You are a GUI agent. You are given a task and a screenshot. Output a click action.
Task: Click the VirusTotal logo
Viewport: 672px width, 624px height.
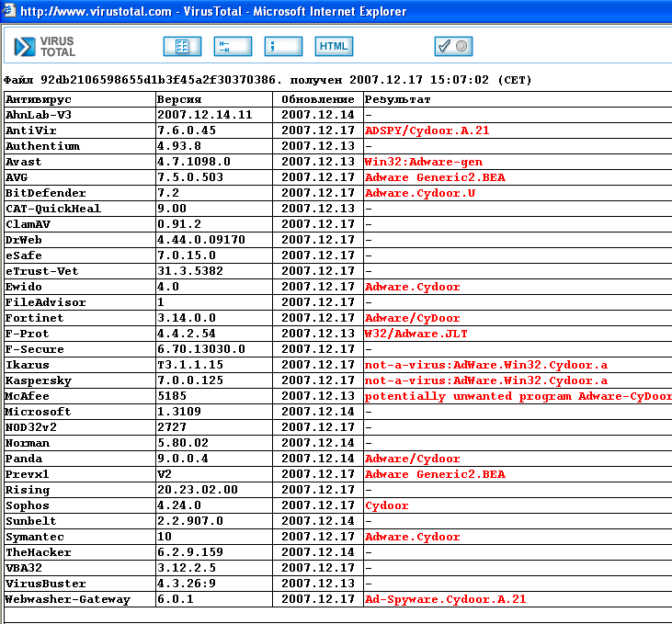(44, 46)
